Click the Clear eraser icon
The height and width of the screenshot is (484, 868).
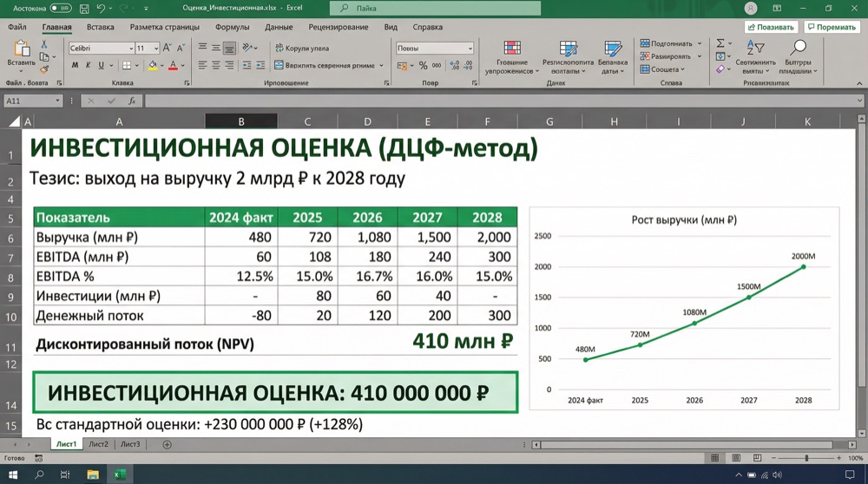tap(720, 69)
